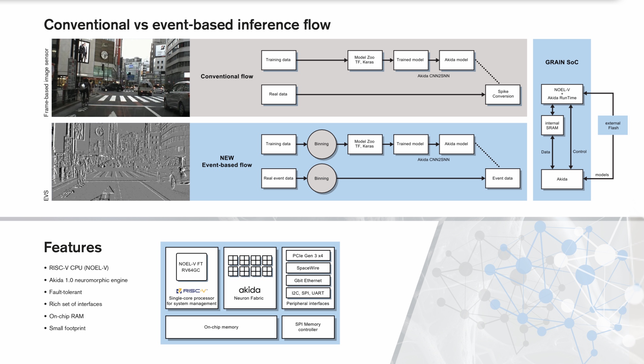Select the 'SPI Memory controller' block
Screen dimensions: 644x364
(308, 327)
